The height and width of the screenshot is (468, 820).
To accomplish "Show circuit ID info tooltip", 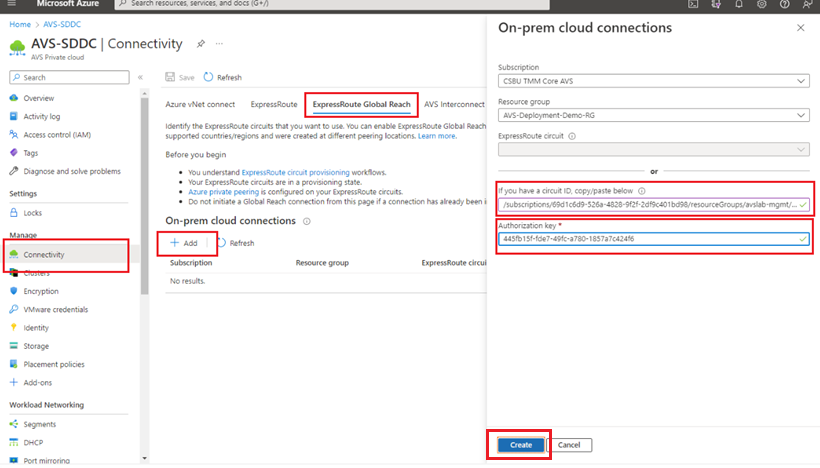I will click(x=642, y=191).
